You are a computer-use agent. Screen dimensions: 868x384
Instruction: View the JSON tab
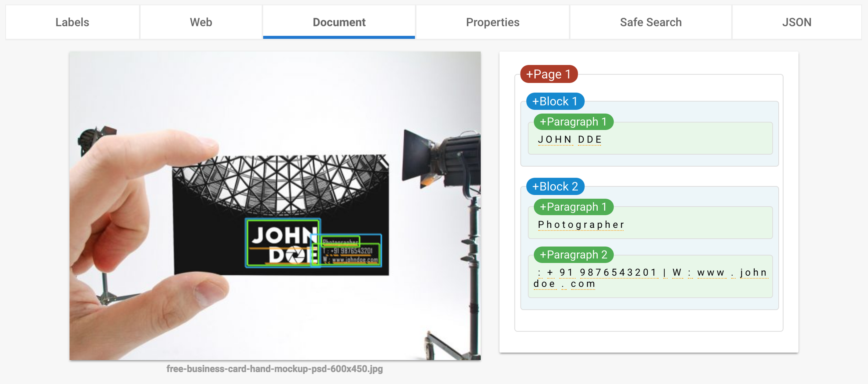pyautogui.click(x=796, y=22)
